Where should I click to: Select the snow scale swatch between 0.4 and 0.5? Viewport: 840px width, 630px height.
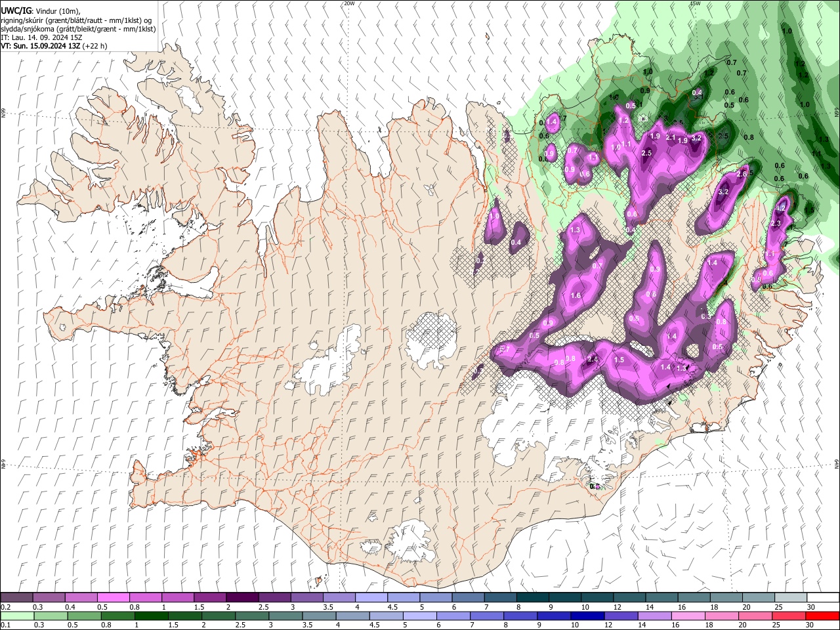(x=81, y=598)
